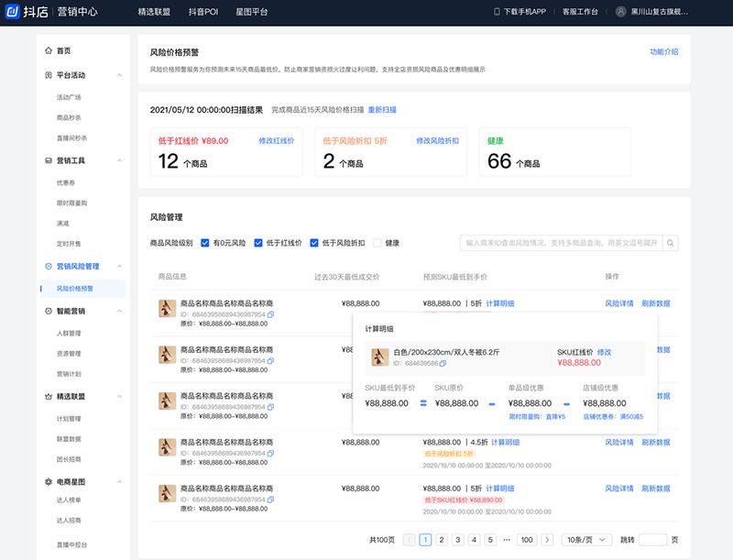The height and width of the screenshot is (560, 733).
Task: Uncheck the 低于红线价 filter checkbox
Action: tap(258, 243)
